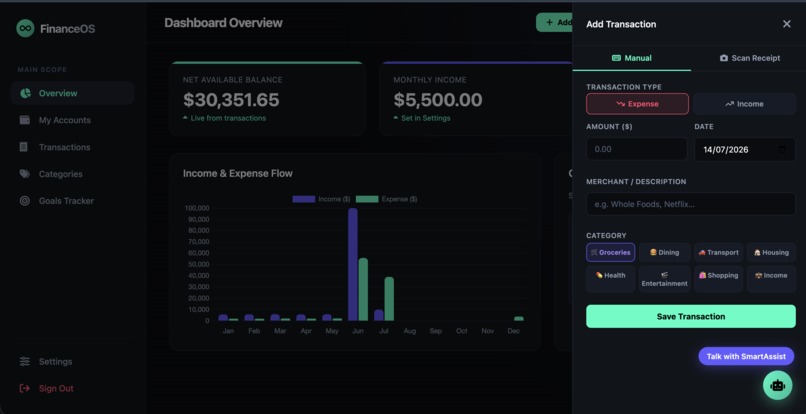Click the Date field showing 14/07/2026
Viewport: 806px width, 414px height.
click(x=745, y=149)
